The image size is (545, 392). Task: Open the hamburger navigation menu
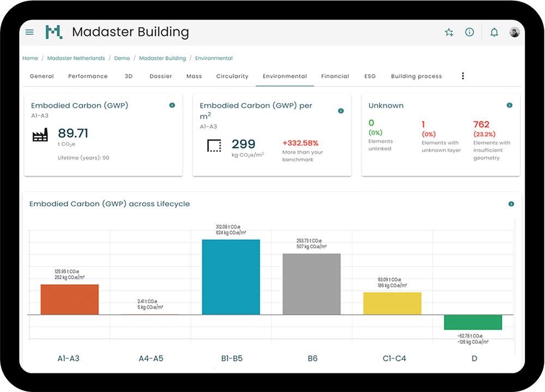pyautogui.click(x=29, y=32)
